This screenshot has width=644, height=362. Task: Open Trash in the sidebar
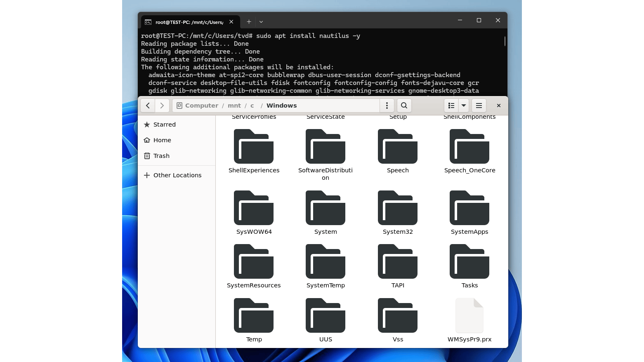click(161, 156)
